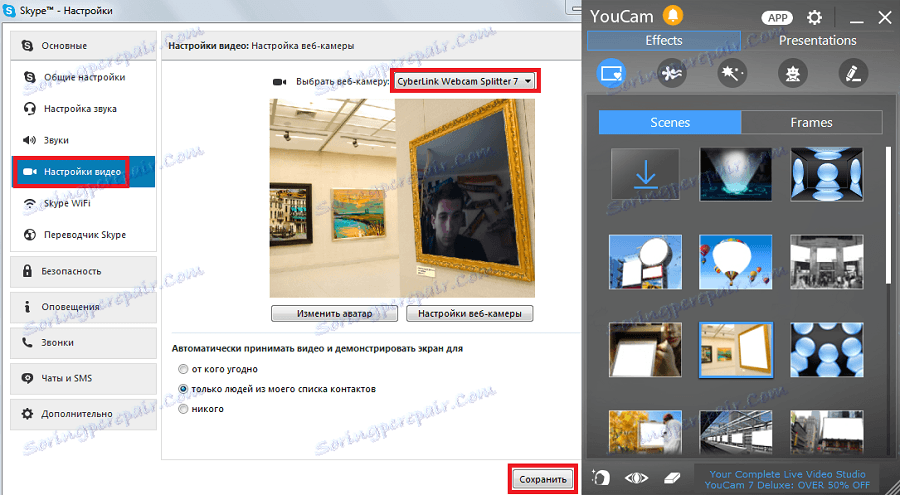The width and height of the screenshot is (900, 495).
Task: Select the 'от кого угодно' radio option
Action: 183,369
